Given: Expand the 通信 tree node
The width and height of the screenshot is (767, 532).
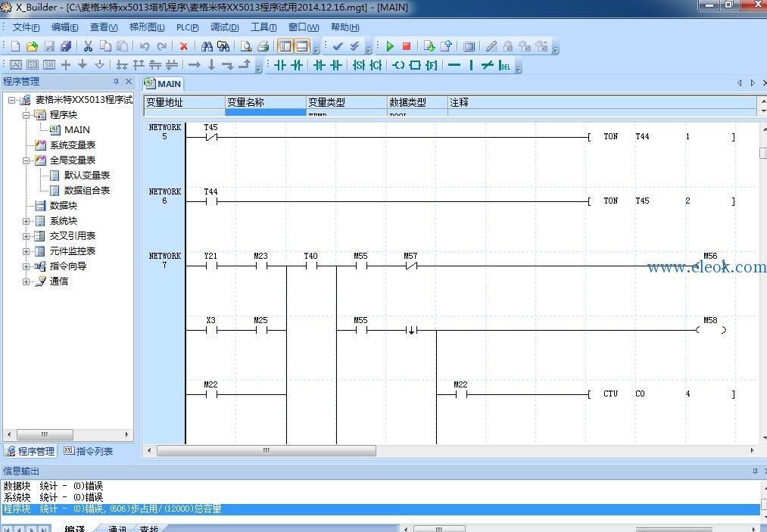Looking at the screenshot, I should click(26, 282).
